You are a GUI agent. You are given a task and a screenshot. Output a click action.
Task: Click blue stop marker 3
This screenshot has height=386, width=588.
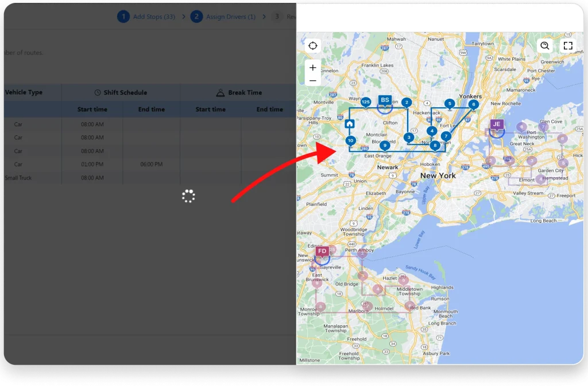(x=409, y=138)
